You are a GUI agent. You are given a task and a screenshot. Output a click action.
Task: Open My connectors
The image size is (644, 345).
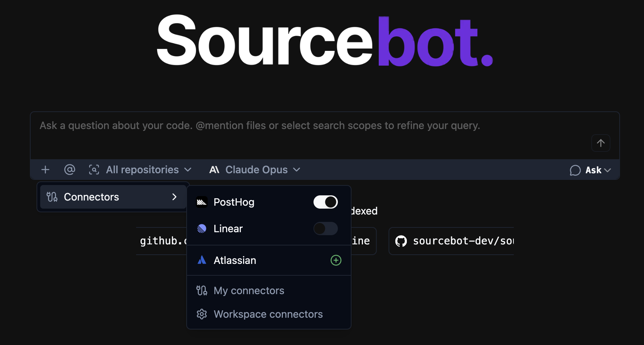click(269, 290)
